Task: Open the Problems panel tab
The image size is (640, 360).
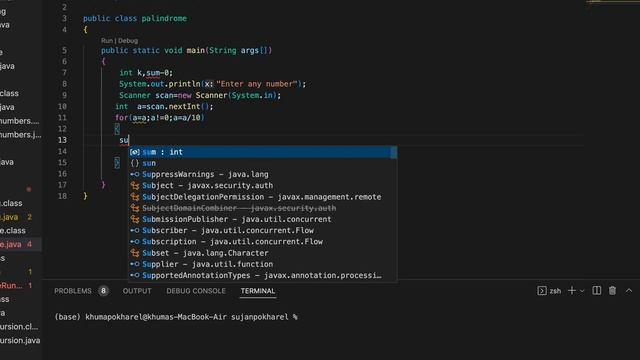Action: click(x=73, y=291)
